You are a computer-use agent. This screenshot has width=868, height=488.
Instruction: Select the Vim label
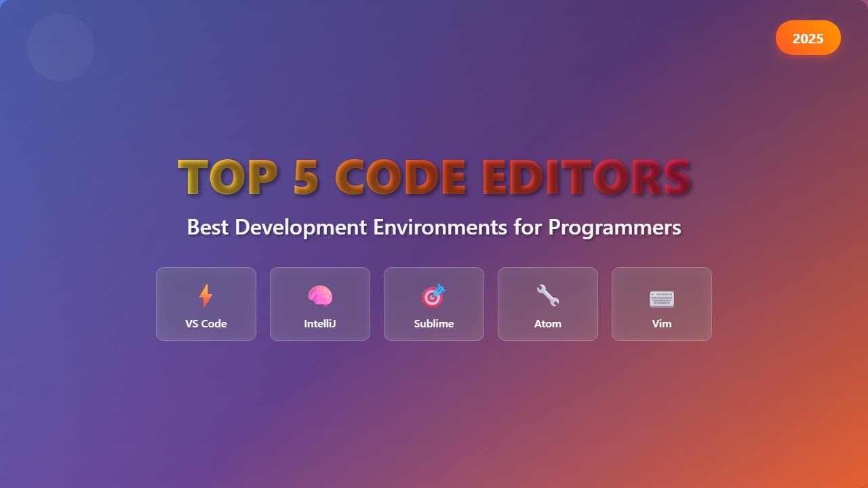(x=662, y=324)
